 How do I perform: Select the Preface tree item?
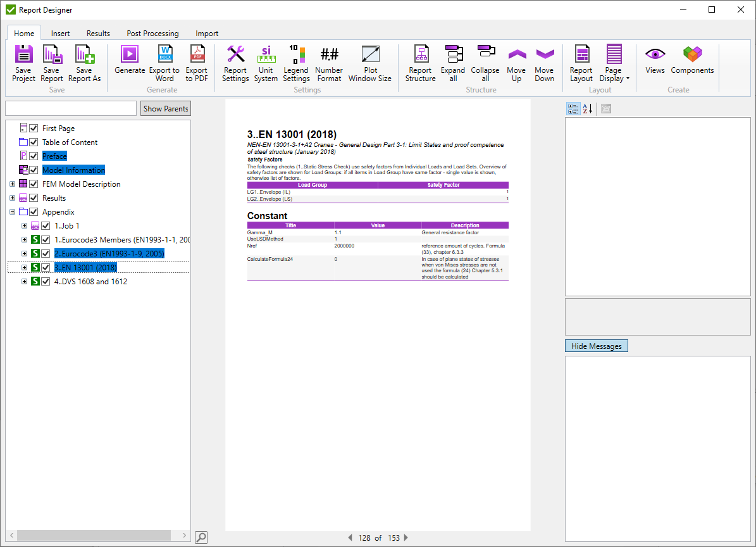pyautogui.click(x=54, y=156)
